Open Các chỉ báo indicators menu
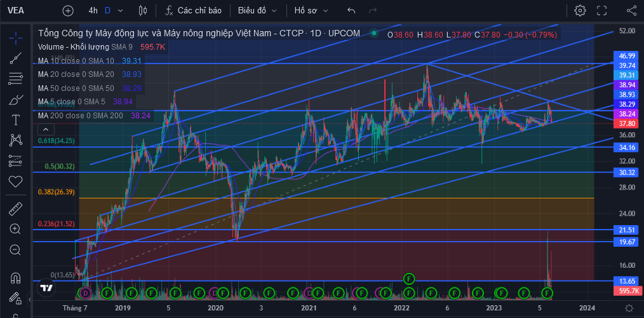This screenshot has width=644, height=318. tap(194, 11)
